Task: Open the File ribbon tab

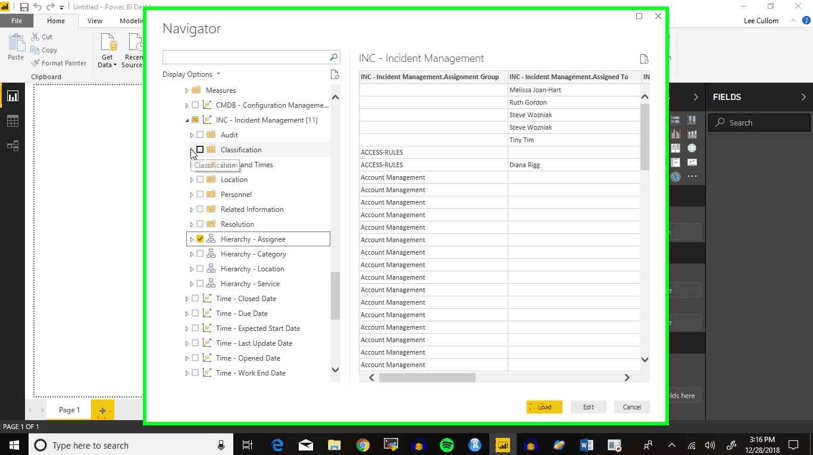Action: [x=17, y=21]
